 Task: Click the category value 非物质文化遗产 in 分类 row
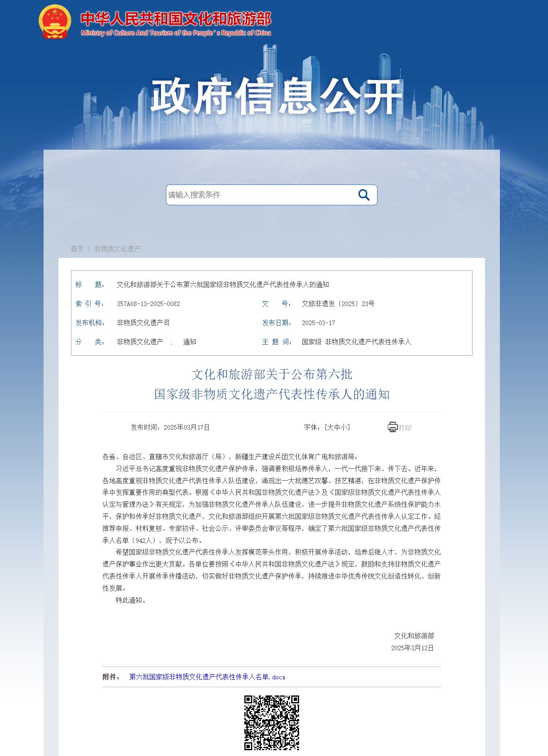tap(140, 342)
